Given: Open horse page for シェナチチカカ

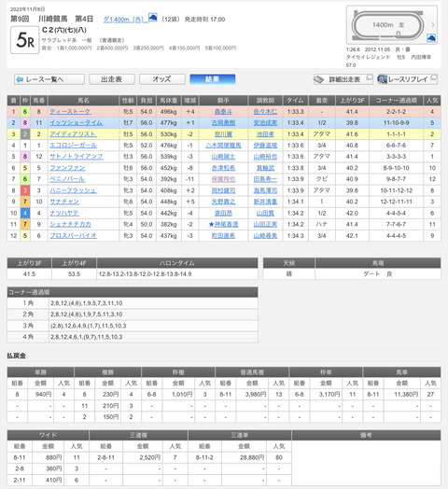Looking at the screenshot, I should coord(70,225).
